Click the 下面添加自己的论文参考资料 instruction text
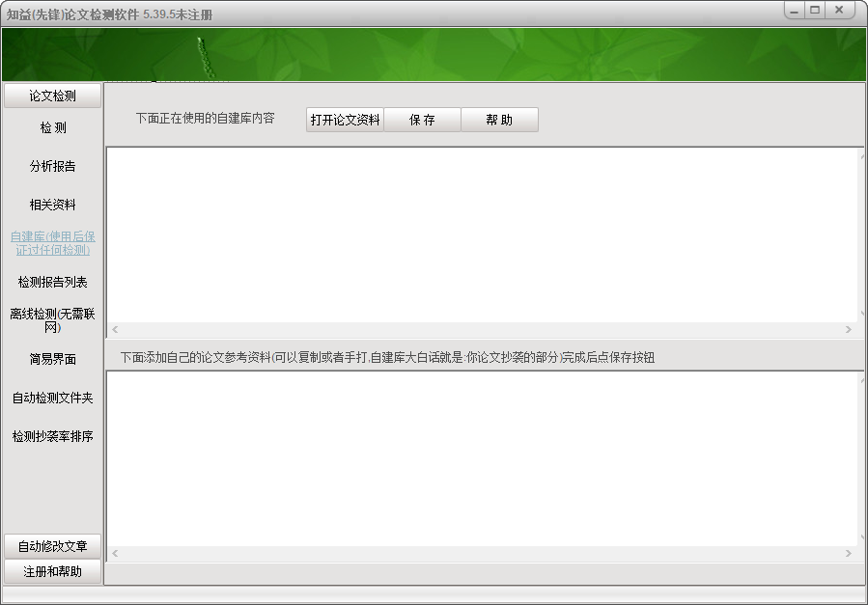 [387, 358]
